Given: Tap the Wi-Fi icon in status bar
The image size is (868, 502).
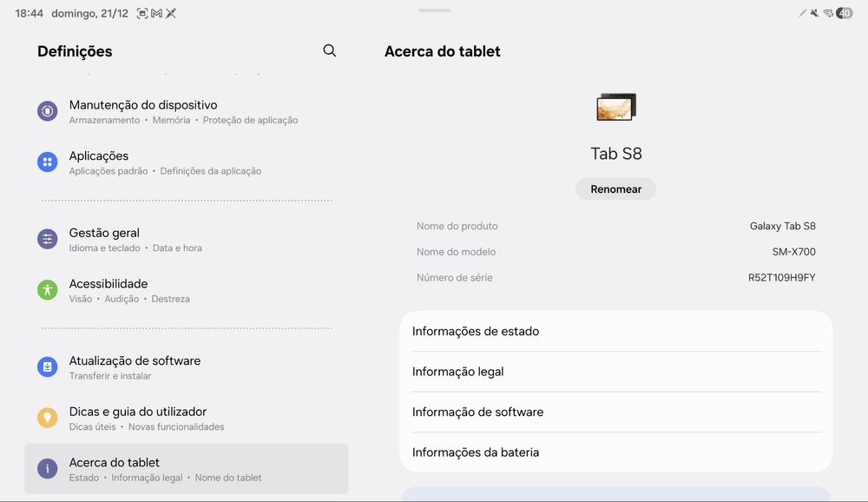Looking at the screenshot, I should point(828,13).
